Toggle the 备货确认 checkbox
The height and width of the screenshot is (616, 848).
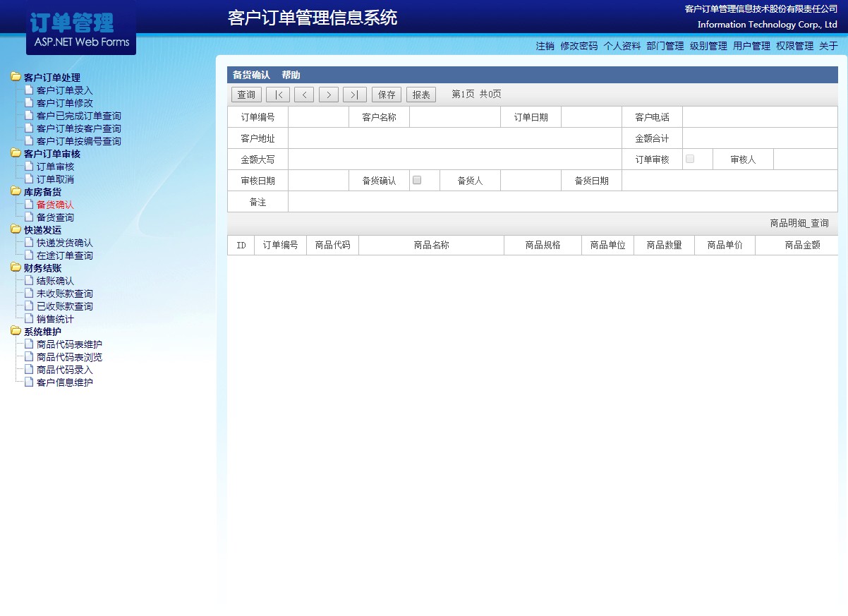pyautogui.click(x=417, y=180)
